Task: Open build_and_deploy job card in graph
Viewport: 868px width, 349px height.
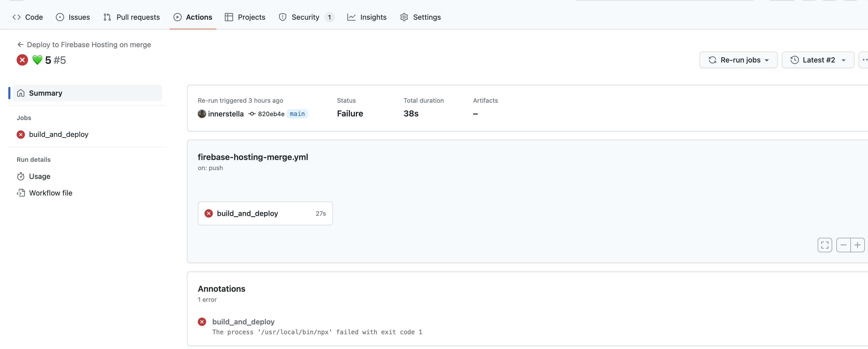Action: pos(265,213)
